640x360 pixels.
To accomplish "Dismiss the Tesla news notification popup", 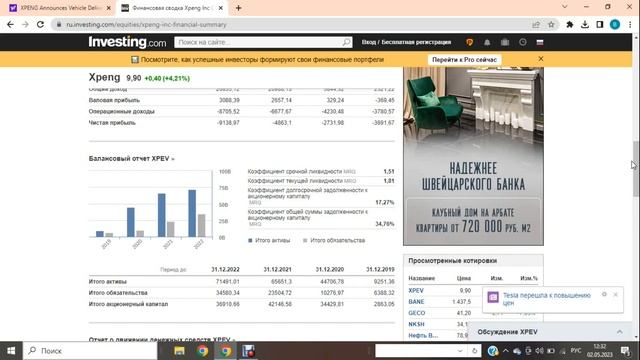I will (616, 294).
